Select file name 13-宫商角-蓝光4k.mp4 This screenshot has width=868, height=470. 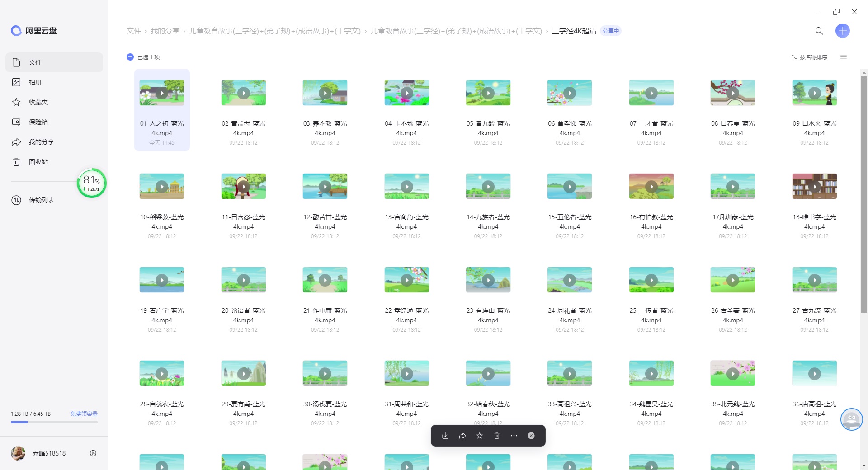pyautogui.click(x=407, y=221)
